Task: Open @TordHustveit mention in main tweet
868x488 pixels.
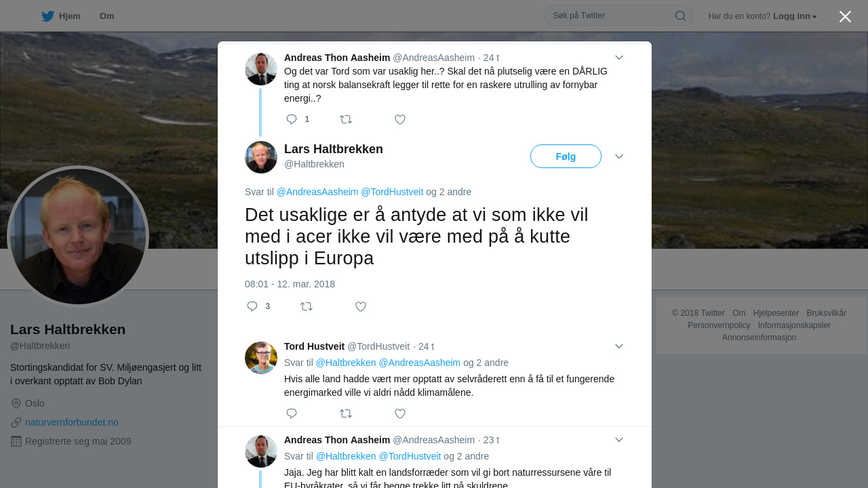Action: pos(392,192)
